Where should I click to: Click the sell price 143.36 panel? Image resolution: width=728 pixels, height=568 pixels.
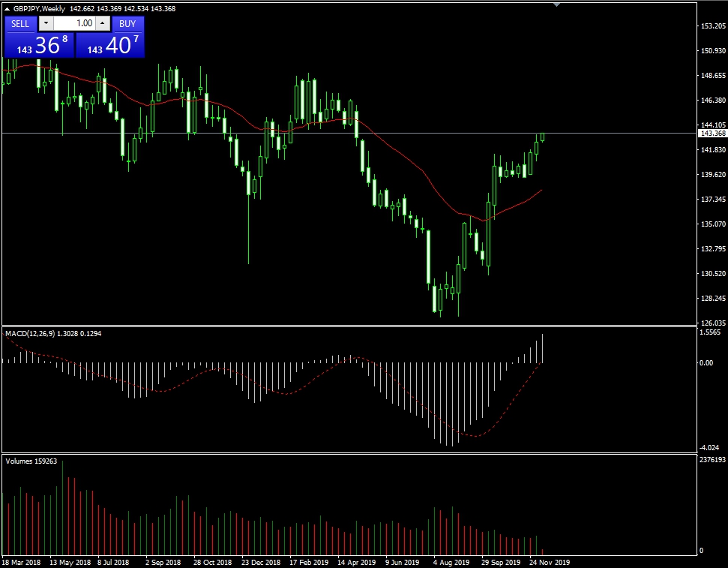point(39,46)
